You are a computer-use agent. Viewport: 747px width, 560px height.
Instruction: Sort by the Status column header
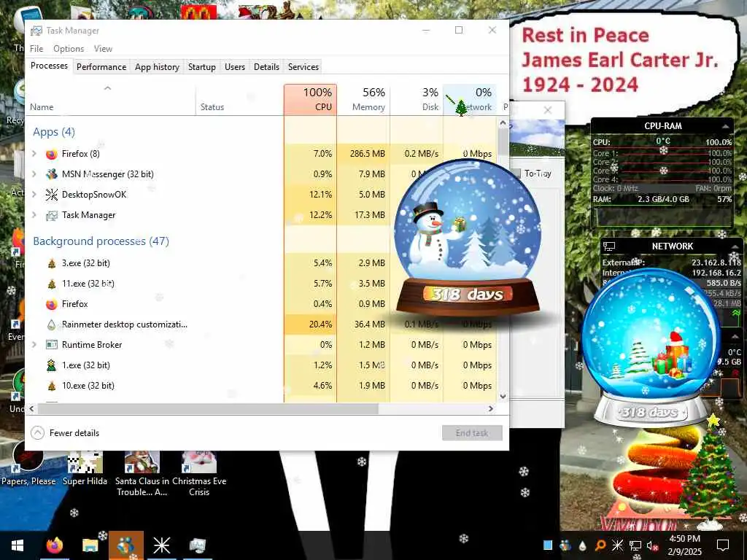pos(239,99)
